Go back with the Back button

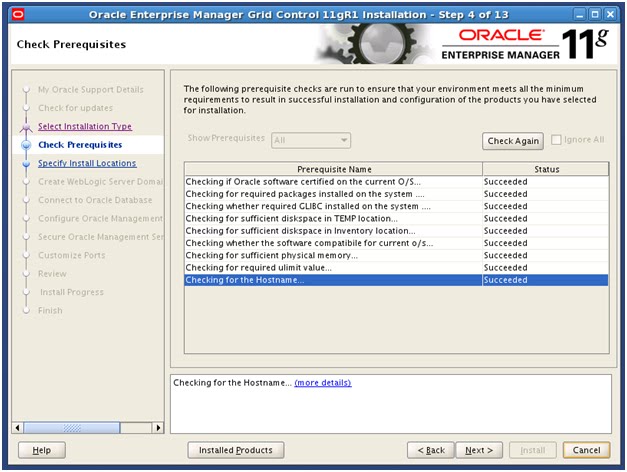pyautogui.click(x=431, y=450)
